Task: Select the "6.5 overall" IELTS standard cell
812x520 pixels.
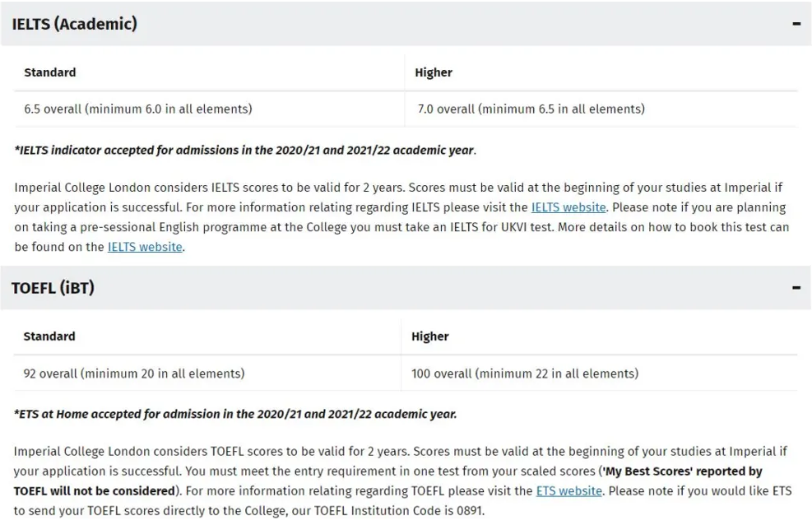Action: (138, 109)
